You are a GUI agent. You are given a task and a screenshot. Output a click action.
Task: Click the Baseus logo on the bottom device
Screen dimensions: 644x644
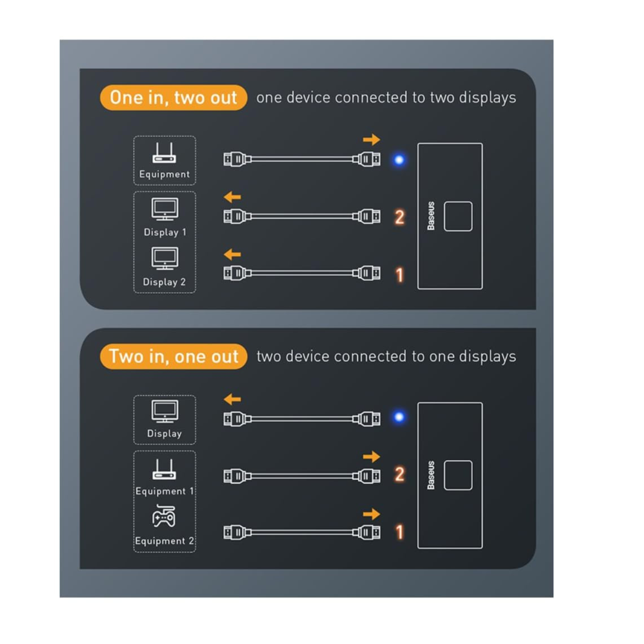point(431,475)
